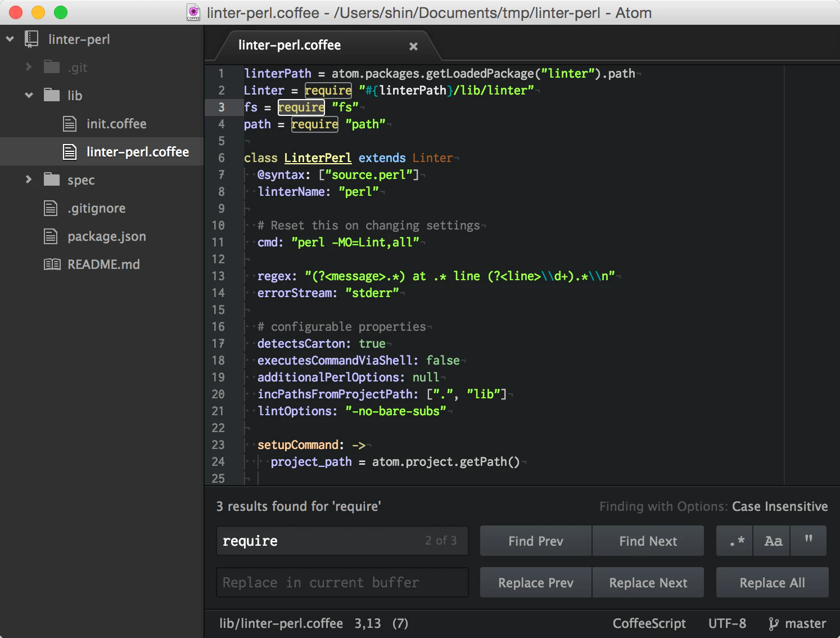Click the 'Case Insensitive' option text
Viewport: 840px width, 638px height.
click(780, 506)
